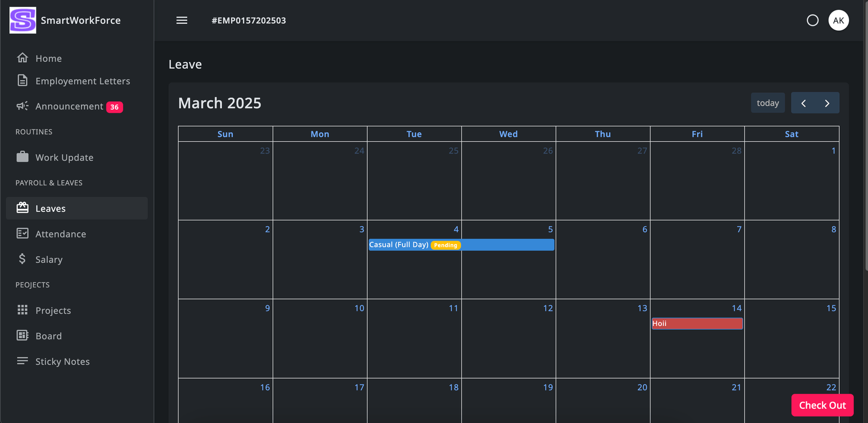Click the circle theme toggle icon

(812, 21)
